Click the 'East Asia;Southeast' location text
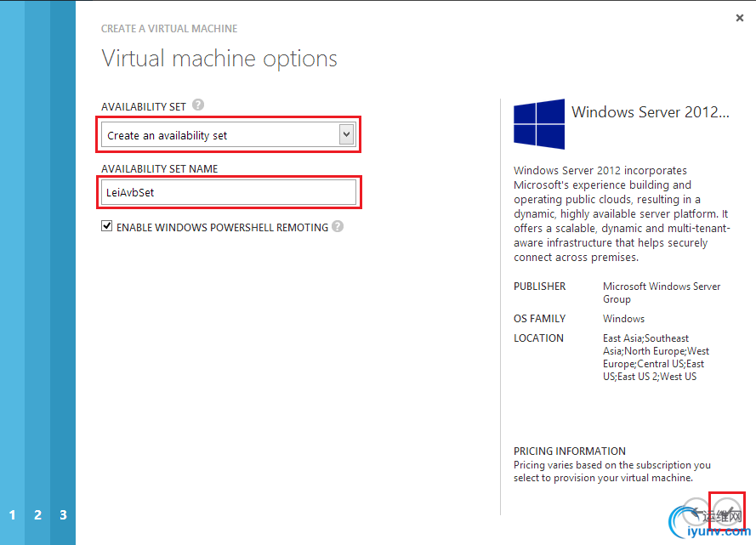 pyautogui.click(x=645, y=338)
